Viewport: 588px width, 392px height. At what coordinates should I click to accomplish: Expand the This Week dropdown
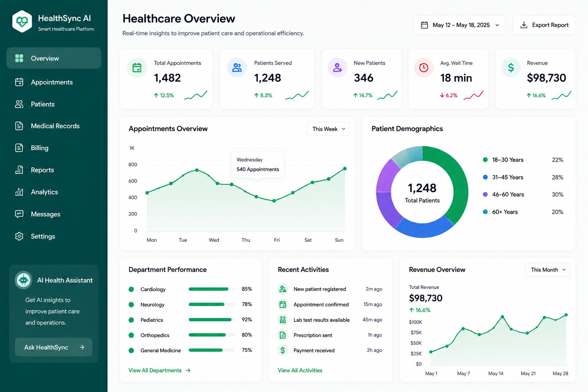click(x=328, y=129)
